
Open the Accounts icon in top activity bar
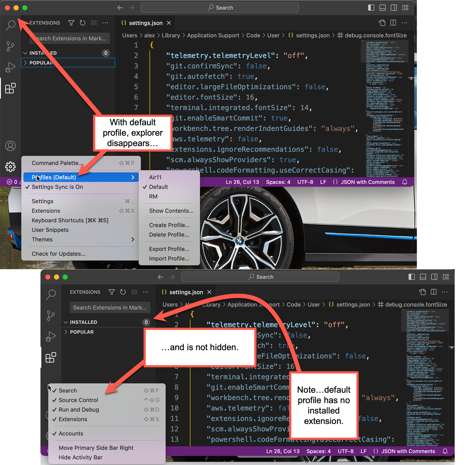[10, 146]
